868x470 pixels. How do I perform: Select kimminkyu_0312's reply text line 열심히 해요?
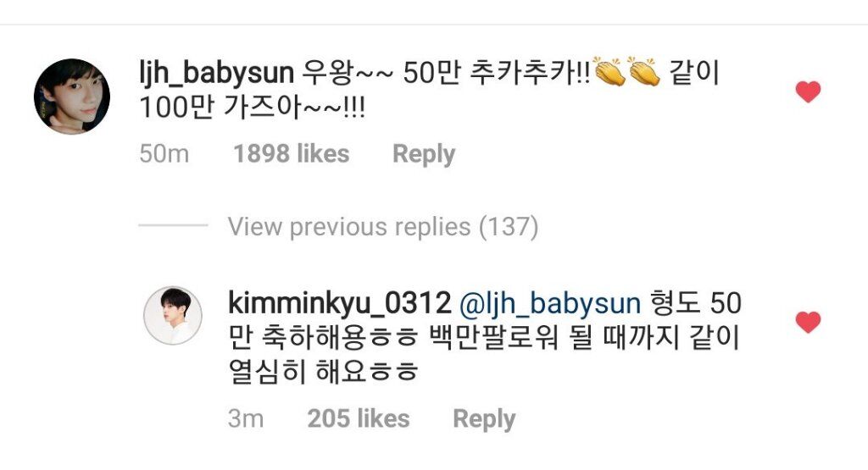(323, 371)
